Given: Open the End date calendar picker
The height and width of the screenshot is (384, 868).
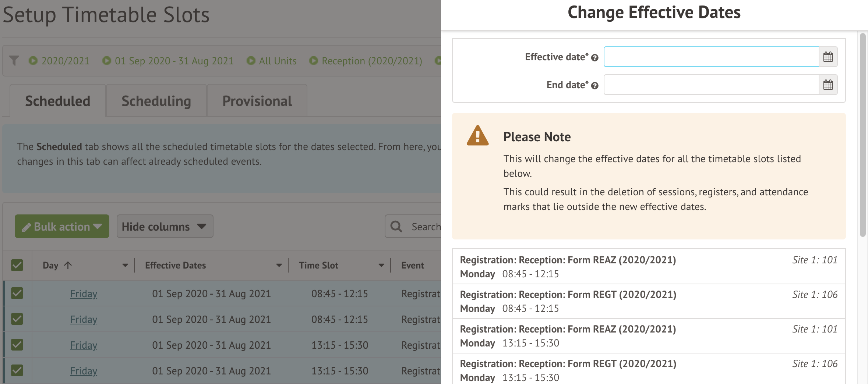Looking at the screenshot, I should click(x=828, y=85).
